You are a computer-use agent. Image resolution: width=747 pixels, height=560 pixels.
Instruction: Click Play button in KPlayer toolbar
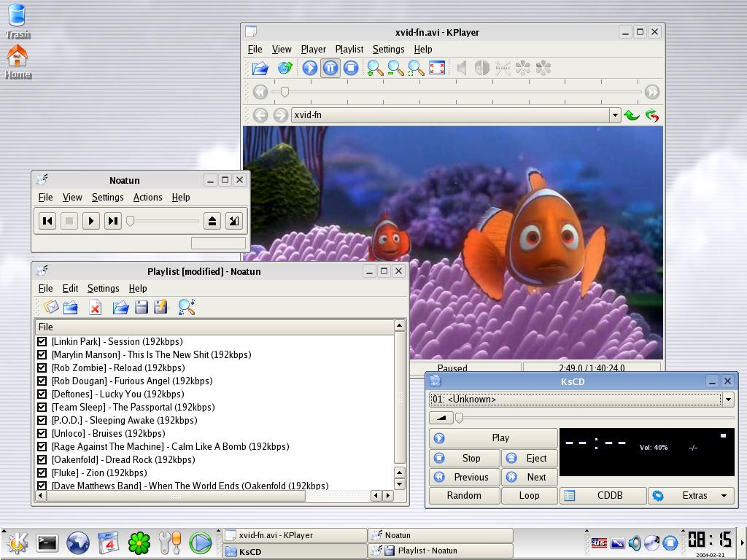(309, 68)
